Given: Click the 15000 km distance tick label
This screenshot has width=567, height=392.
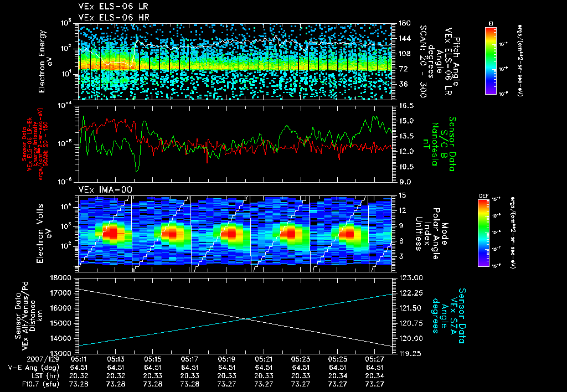Looking at the screenshot, I should [60, 323].
